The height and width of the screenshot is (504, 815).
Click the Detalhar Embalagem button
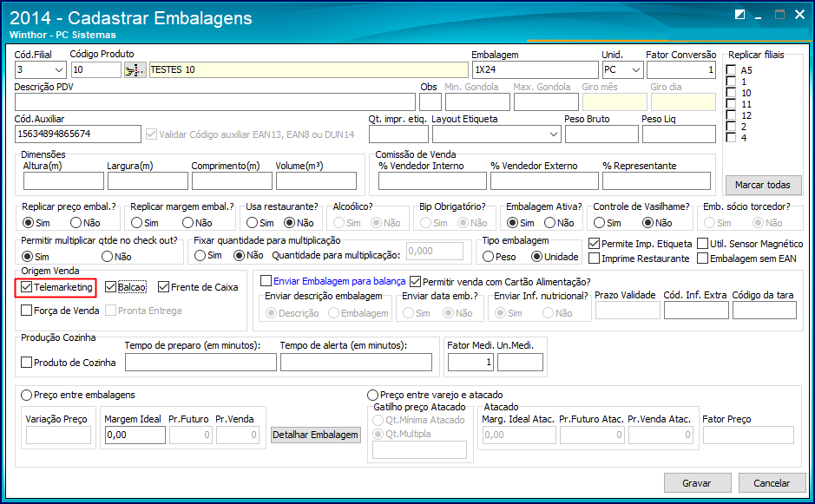click(x=316, y=435)
